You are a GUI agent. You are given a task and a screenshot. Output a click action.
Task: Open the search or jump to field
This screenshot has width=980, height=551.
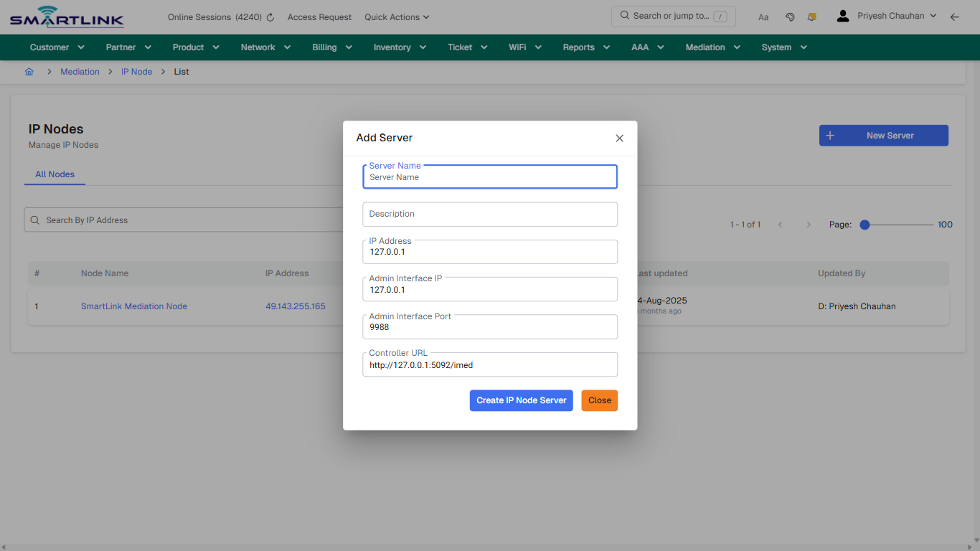tap(673, 16)
